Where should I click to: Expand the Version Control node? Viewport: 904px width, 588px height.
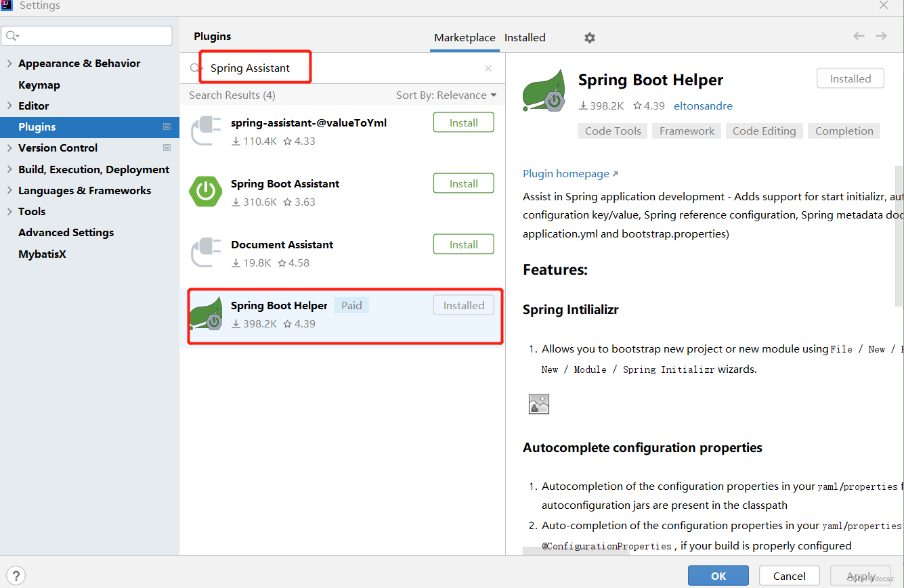(9, 148)
